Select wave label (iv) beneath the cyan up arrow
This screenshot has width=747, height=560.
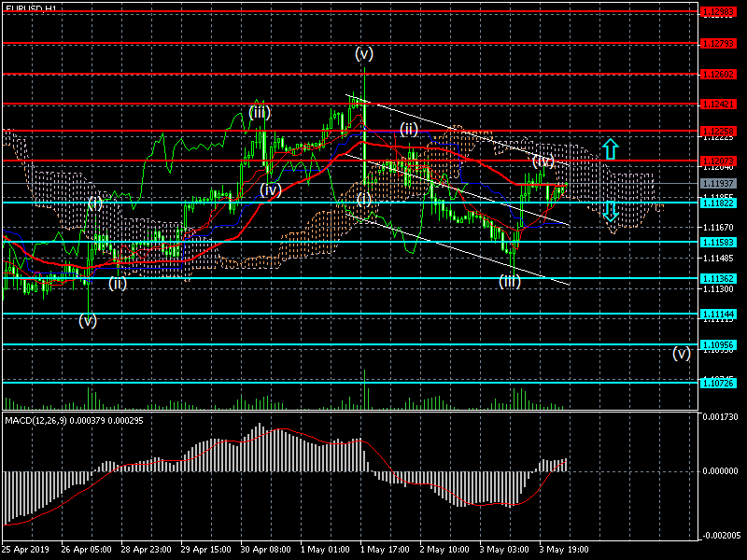pos(543,161)
